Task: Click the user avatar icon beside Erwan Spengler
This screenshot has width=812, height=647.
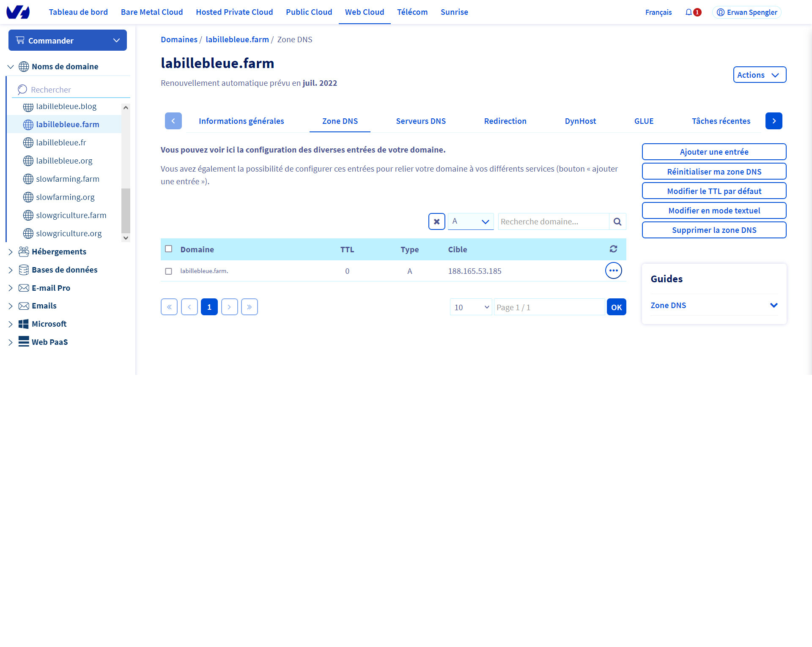Action: 721,12
